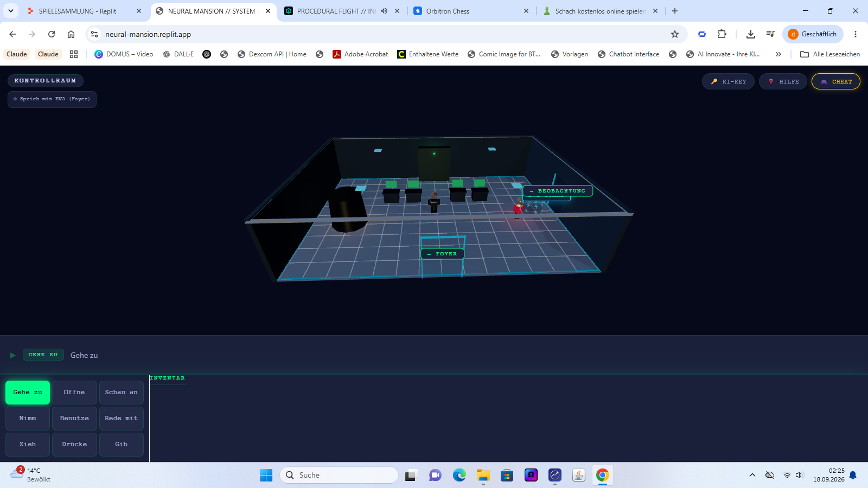Image resolution: width=868 pixels, height=488 pixels.
Task: Go to the browser home page
Action: click(x=71, y=34)
